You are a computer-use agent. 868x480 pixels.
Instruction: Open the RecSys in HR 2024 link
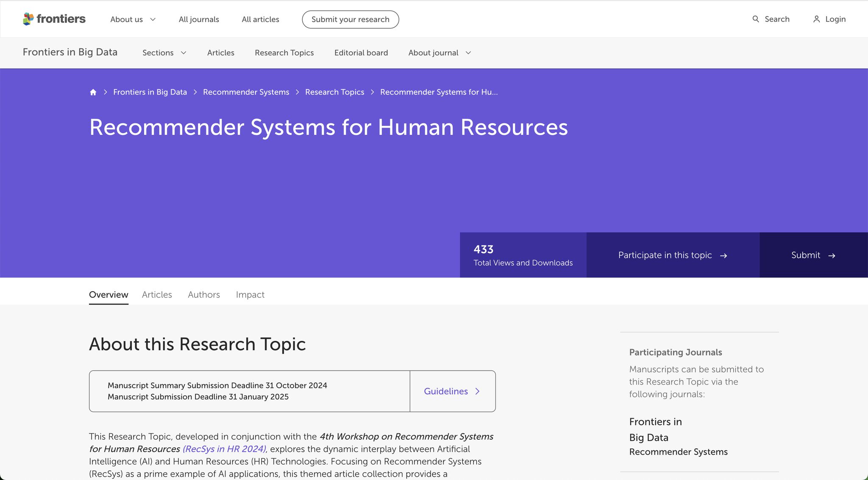224,449
